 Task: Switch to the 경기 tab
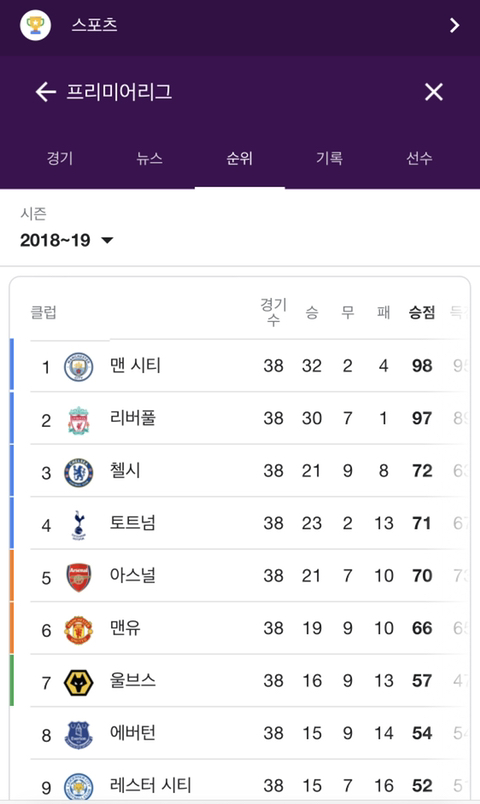(x=60, y=158)
